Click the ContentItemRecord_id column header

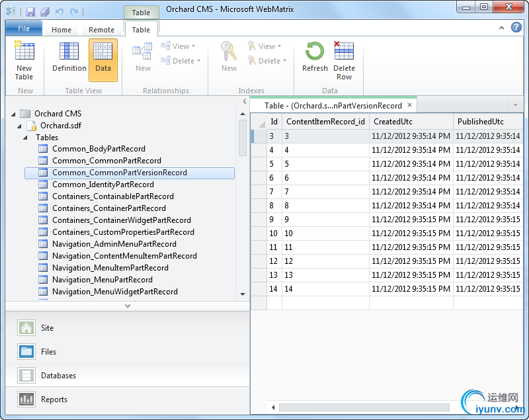click(x=325, y=122)
